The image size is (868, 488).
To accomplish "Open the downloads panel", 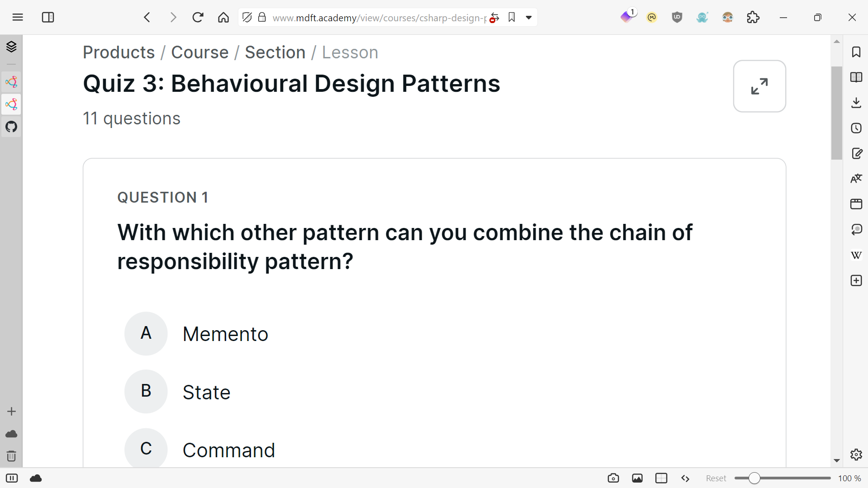I will [x=856, y=103].
